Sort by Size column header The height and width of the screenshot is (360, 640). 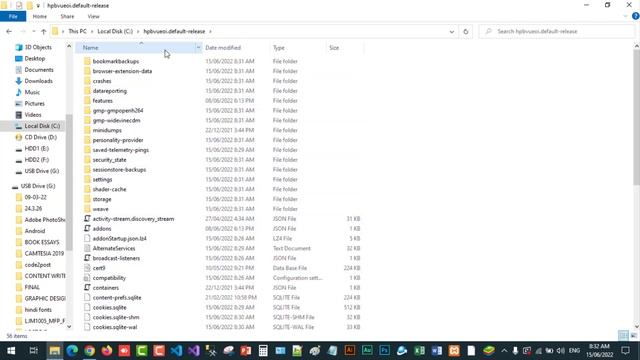point(334,48)
